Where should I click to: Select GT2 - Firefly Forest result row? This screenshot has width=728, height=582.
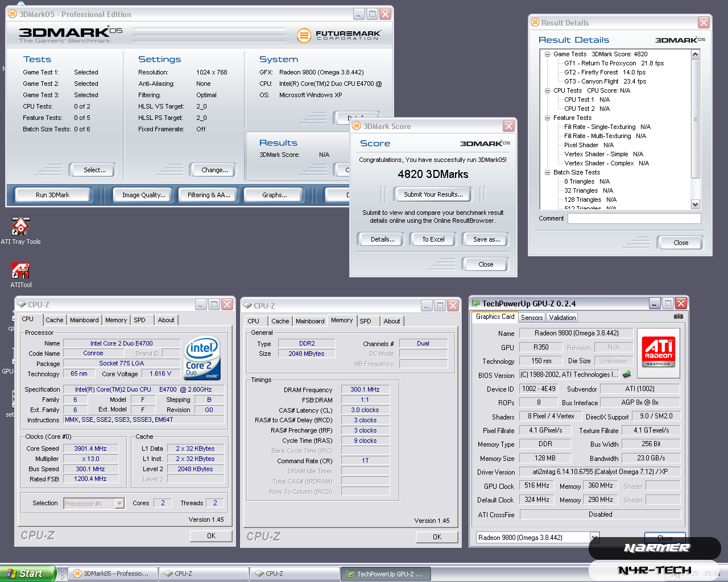605,73
